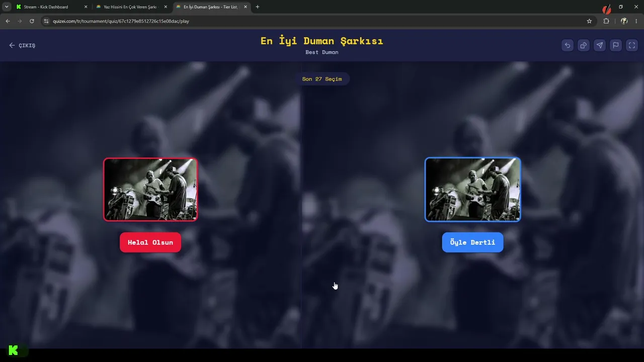Choose the Öyle Dertli button
Screen dimensions: 644x362
(x=472, y=242)
